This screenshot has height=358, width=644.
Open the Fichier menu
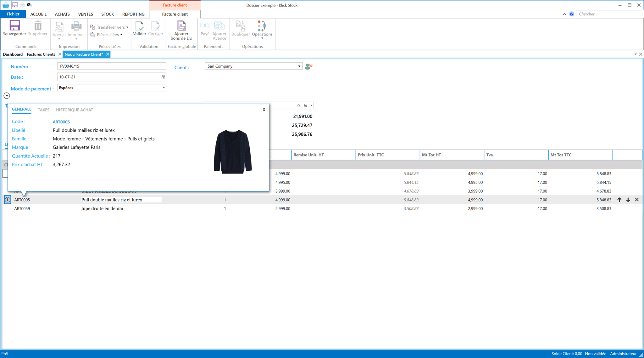[13, 14]
